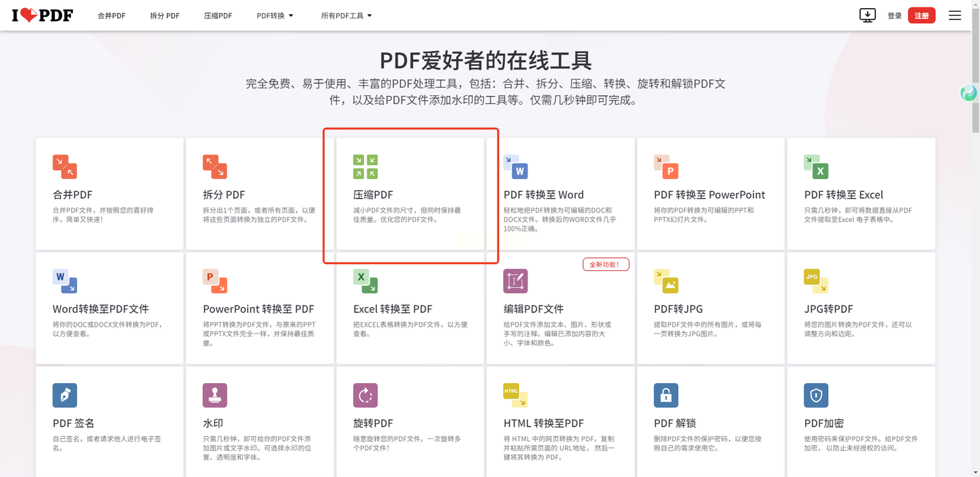Screen dimensions: 980x477
Task: Select the 旋转PDF rotate icon
Action: 365,395
